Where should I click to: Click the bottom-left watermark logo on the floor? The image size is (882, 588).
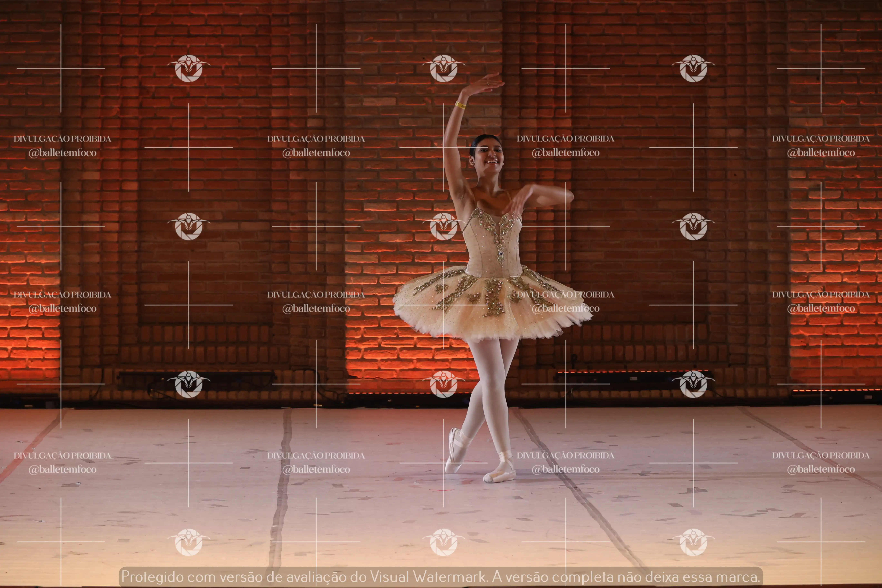pos(189,542)
